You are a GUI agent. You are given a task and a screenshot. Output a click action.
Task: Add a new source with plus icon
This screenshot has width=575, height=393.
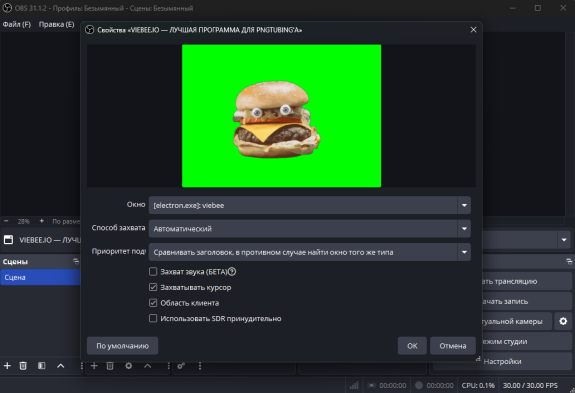point(94,366)
